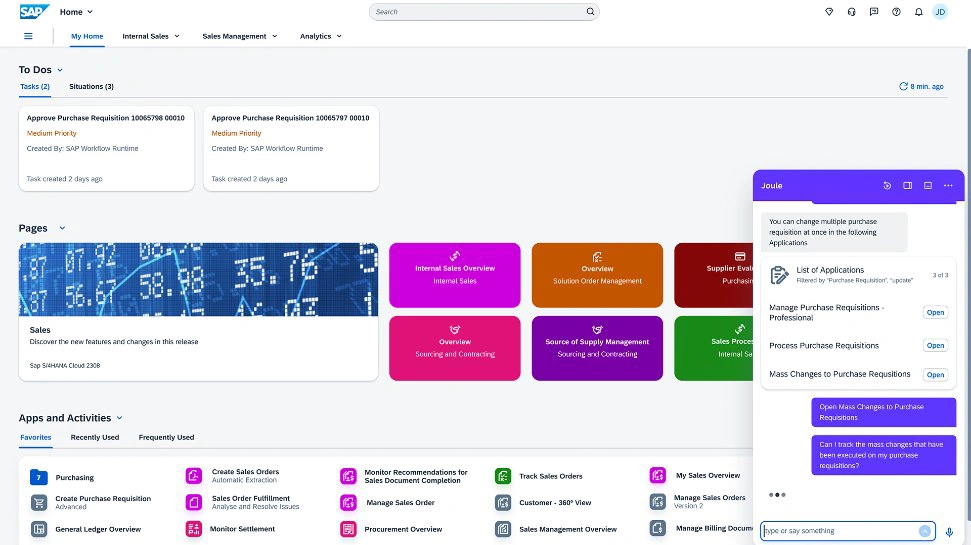Screen dimensions: 971x545
Task: Click the Procurement Overview app icon
Action: tap(348, 529)
